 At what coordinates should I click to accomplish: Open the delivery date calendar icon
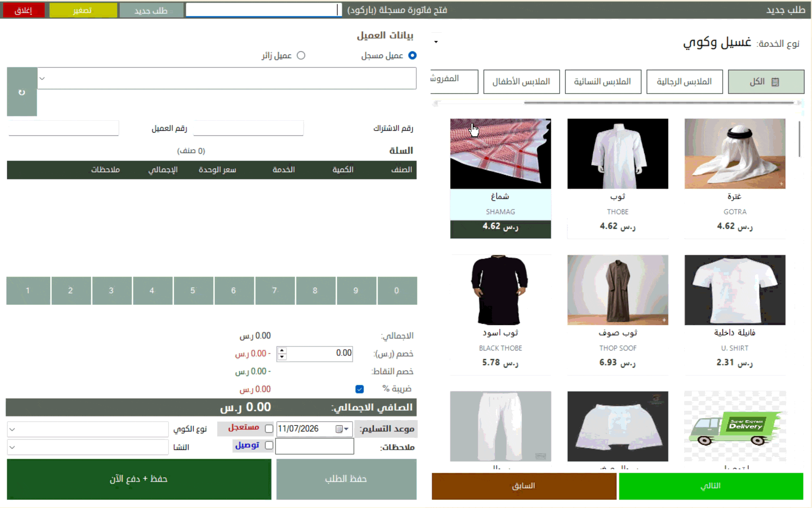coord(339,429)
